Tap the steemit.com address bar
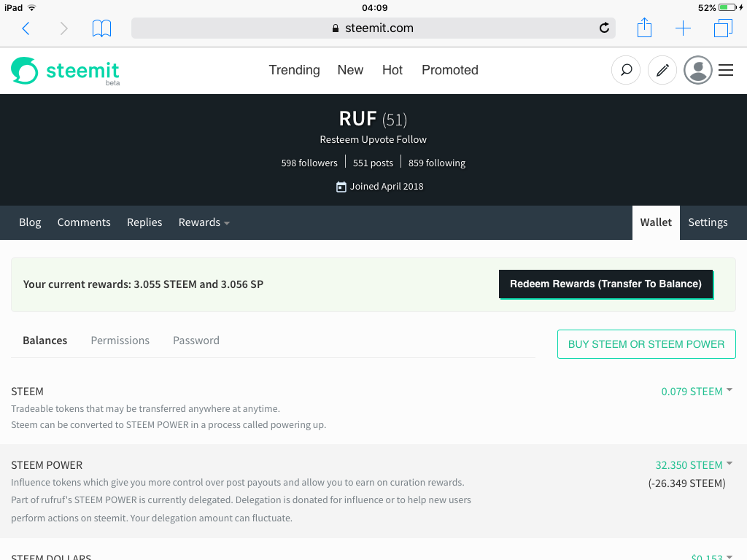Viewport: 747px width, 560px height. 373,28
